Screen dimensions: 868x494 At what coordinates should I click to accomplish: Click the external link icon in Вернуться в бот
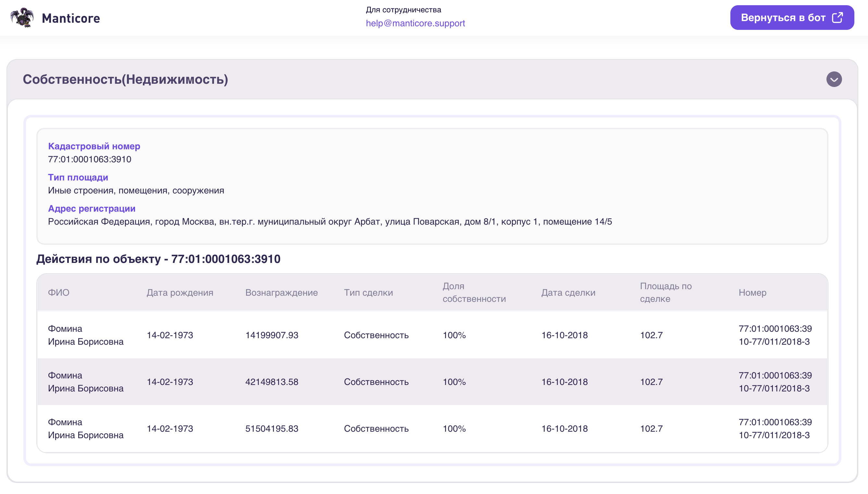point(837,17)
